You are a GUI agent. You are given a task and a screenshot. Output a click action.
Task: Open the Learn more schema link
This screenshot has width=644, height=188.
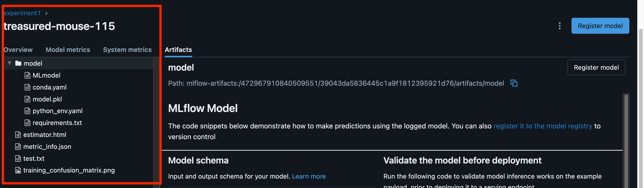(309, 177)
